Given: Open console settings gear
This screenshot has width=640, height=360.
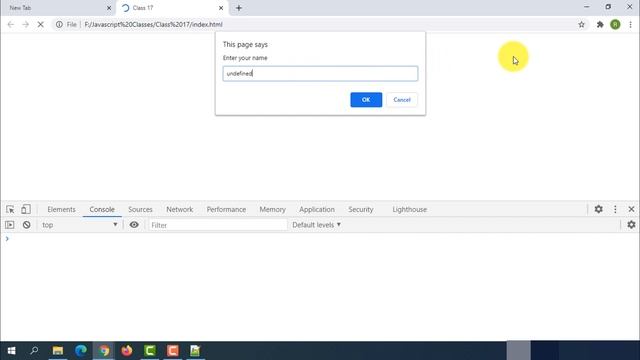Looking at the screenshot, I should pyautogui.click(x=631, y=224).
